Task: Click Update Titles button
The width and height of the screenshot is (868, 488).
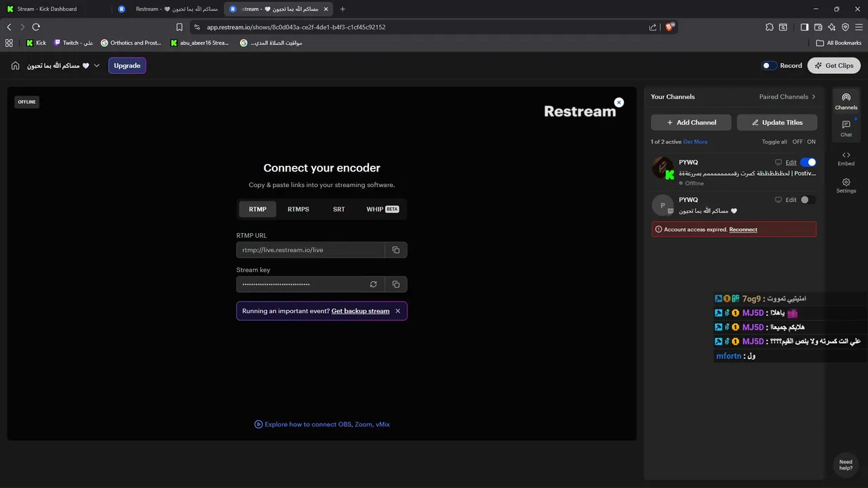Action: click(777, 123)
